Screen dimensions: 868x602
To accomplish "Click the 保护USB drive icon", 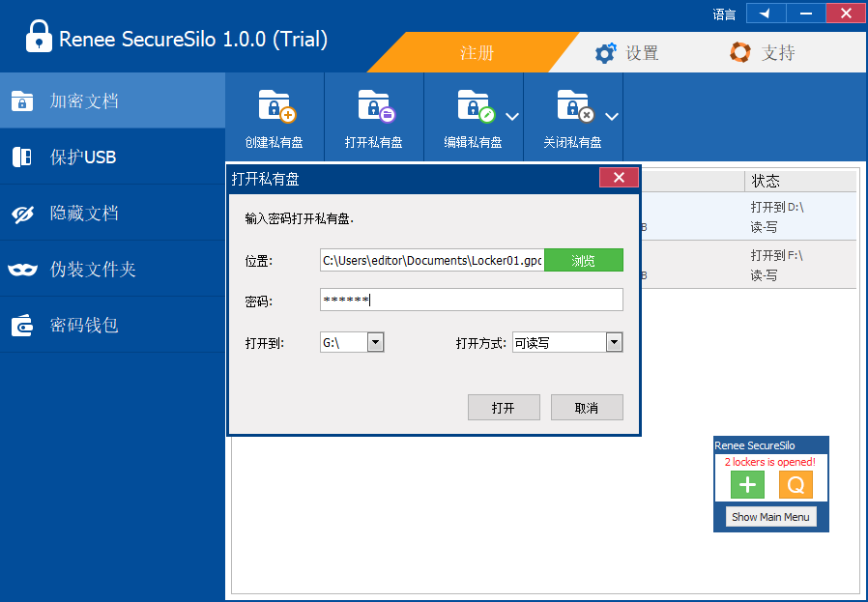I will click(x=22, y=158).
